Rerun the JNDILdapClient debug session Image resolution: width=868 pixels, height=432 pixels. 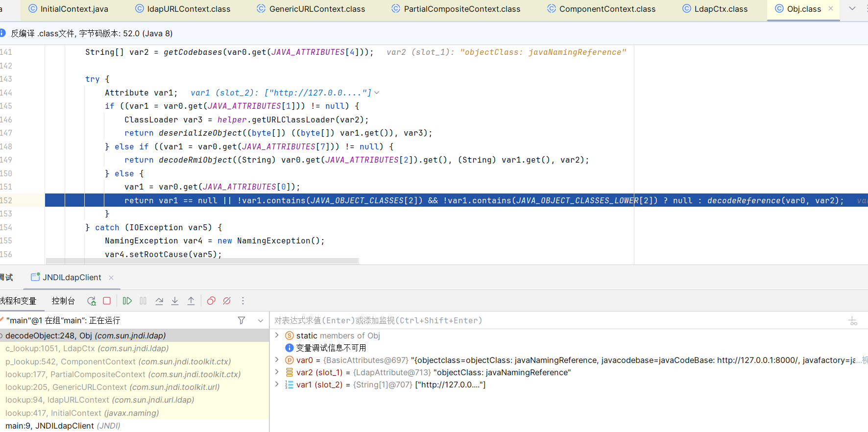click(x=91, y=301)
